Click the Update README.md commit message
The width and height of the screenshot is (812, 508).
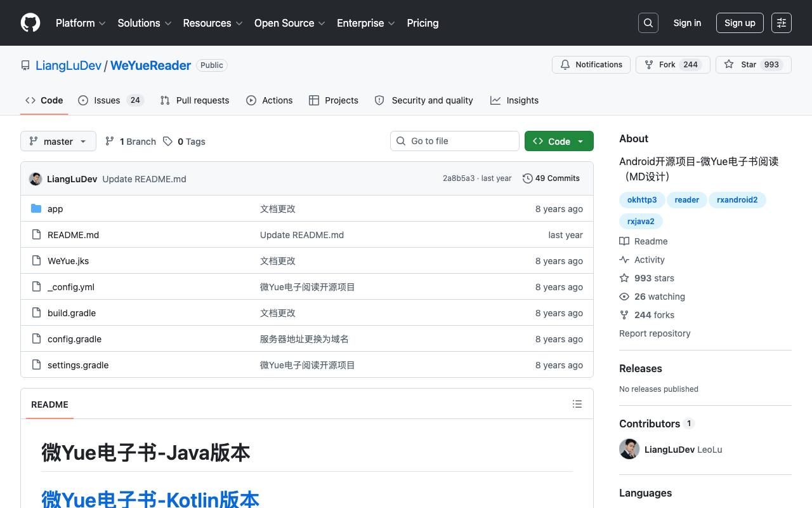(144, 179)
